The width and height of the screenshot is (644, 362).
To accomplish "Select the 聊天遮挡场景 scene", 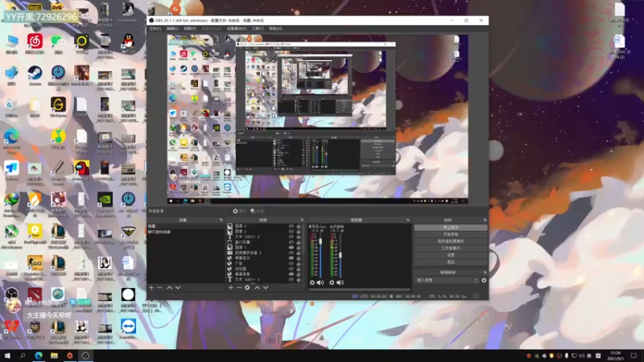I will [x=186, y=232].
